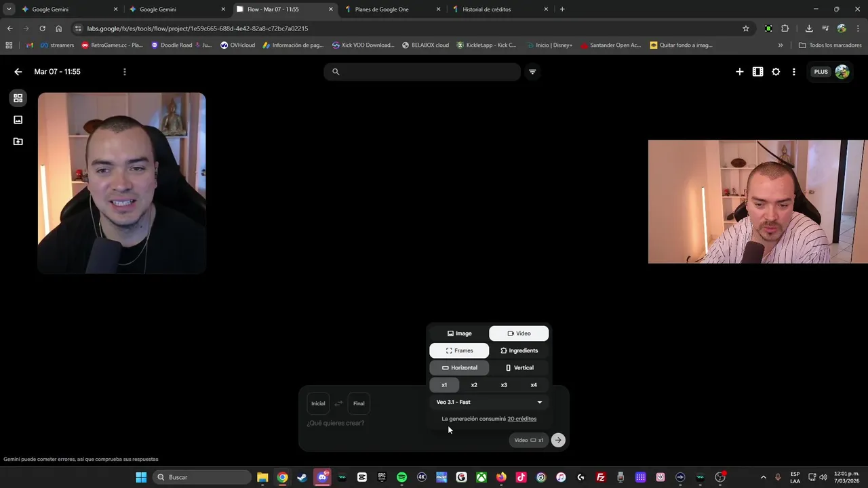Set output count to x2
Image resolution: width=868 pixels, height=488 pixels.
(474, 385)
